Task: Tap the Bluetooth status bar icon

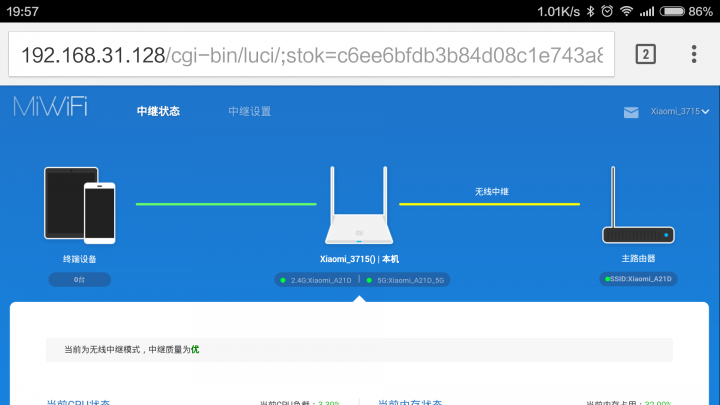Action: click(x=591, y=11)
